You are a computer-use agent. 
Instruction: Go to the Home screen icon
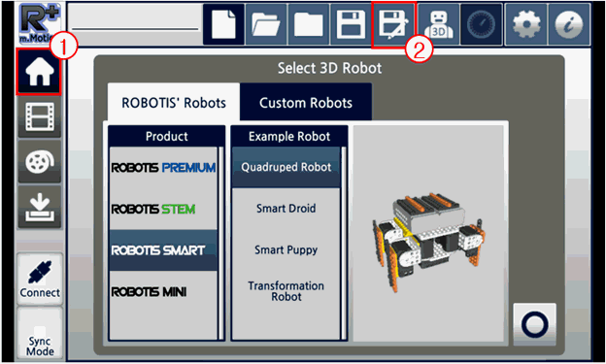[x=39, y=71]
